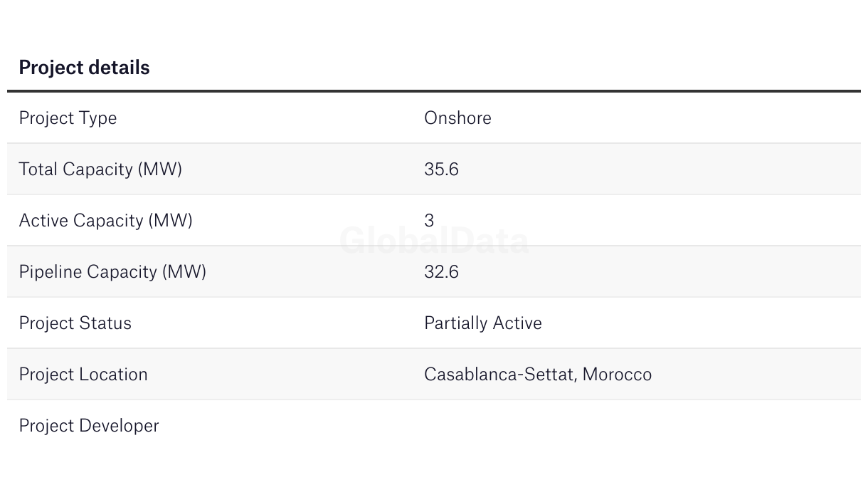Image resolution: width=868 pixels, height=480 pixels.
Task: Click the active capacity value 3
Action: [x=429, y=221]
